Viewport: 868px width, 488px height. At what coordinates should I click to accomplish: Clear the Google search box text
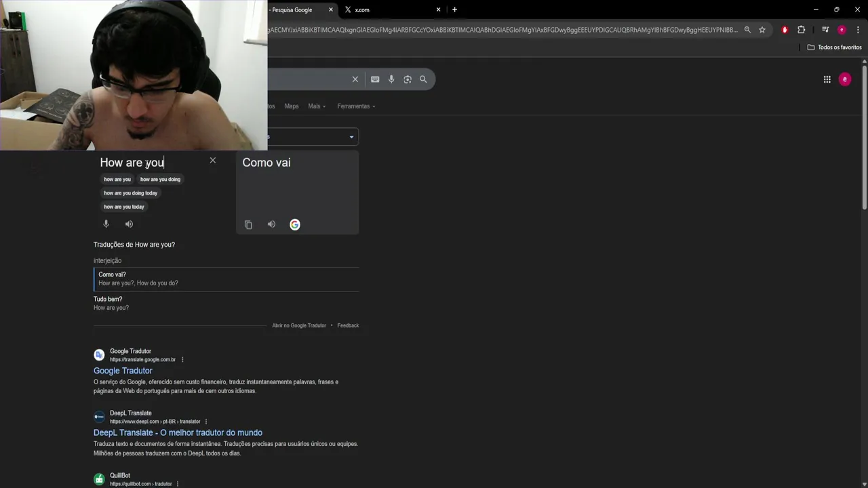(355, 79)
